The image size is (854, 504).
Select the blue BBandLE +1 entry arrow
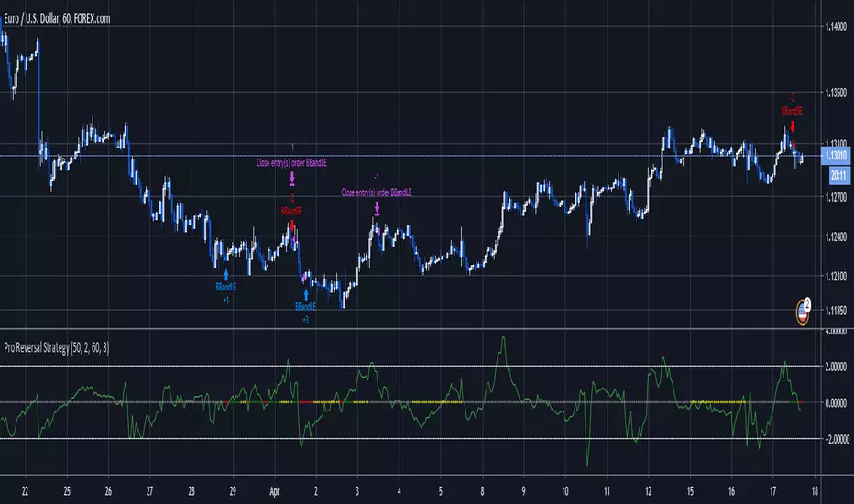tap(226, 275)
